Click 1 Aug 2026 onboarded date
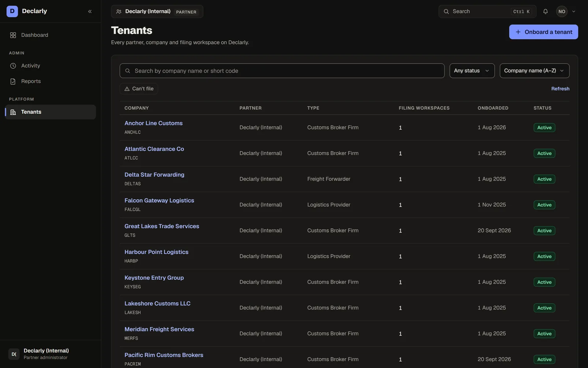This screenshot has width=588, height=368. (492, 128)
